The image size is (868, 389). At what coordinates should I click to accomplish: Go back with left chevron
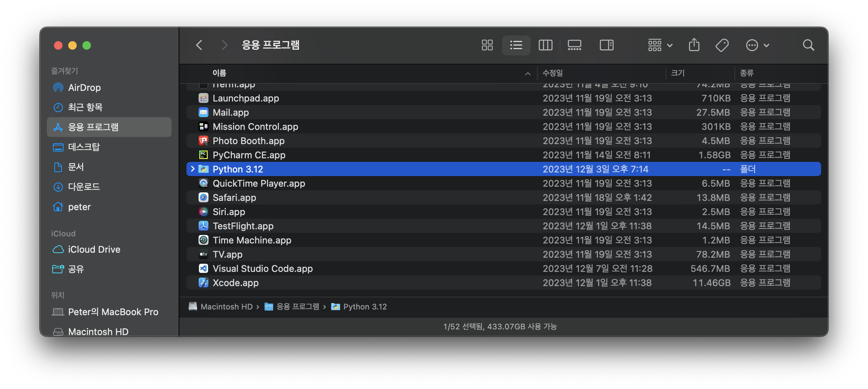coord(199,45)
